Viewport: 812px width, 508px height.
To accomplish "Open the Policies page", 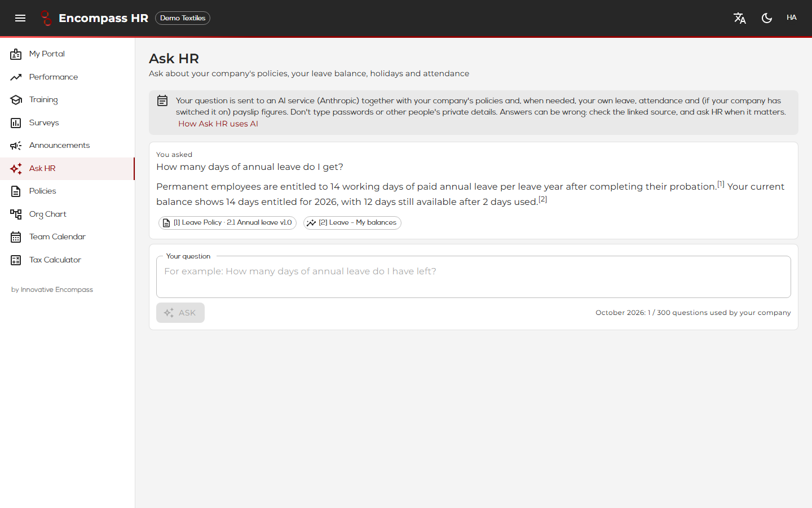I will tap(67, 191).
